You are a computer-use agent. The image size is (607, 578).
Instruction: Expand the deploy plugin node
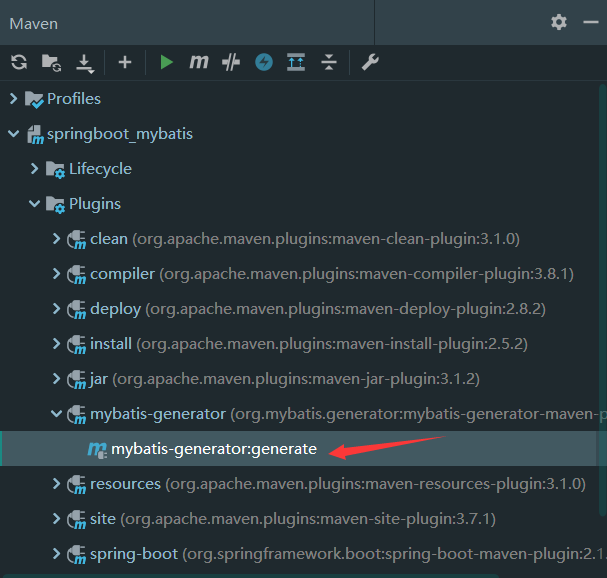tap(57, 309)
